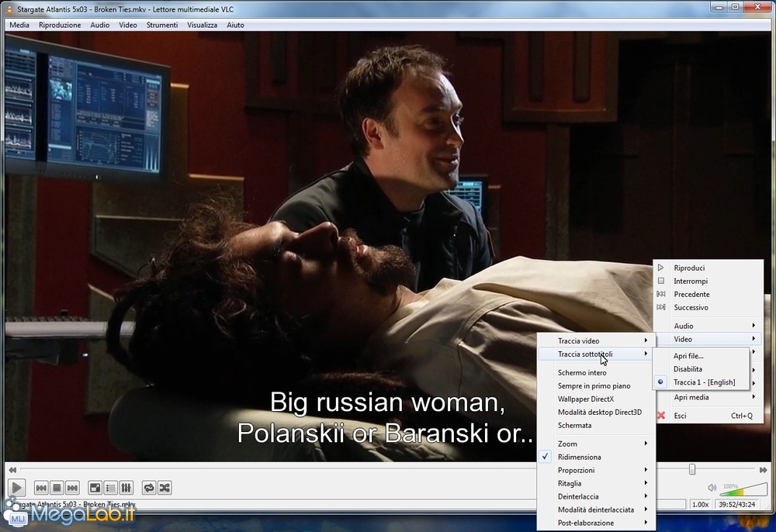Screen dimensions: 776x532
Task: Select Successivo in the context menu
Action: pyautogui.click(x=708, y=308)
